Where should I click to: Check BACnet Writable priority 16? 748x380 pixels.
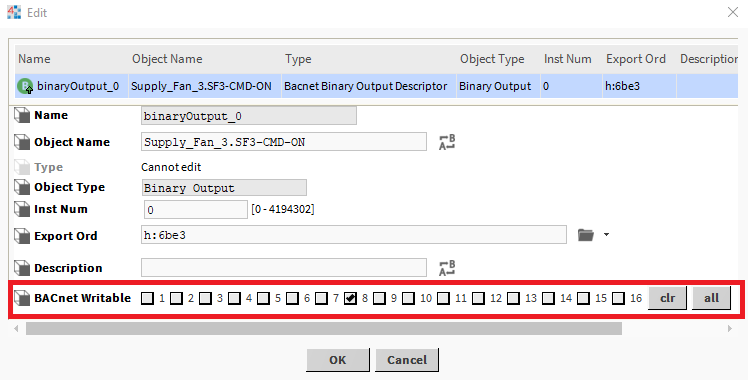(618, 298)
